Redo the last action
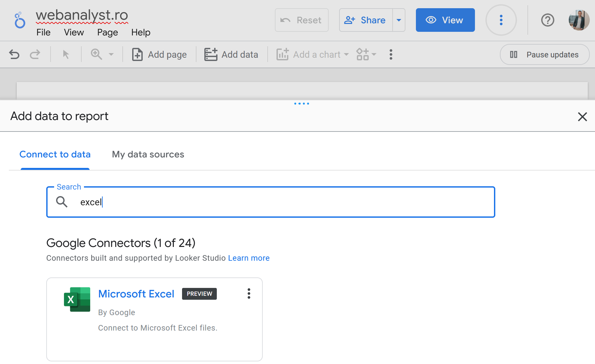The height and width of the screenshot is (364, 595). click(35, 54)
